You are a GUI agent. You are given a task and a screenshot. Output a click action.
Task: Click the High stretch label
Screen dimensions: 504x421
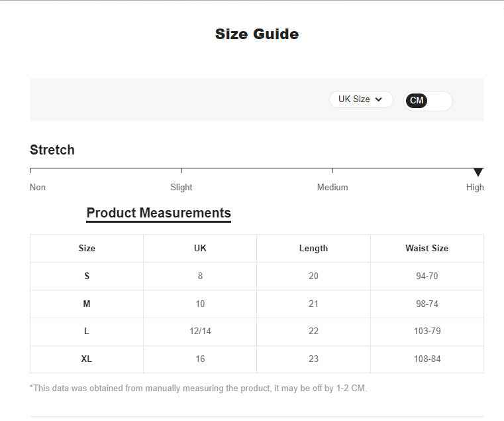[475, 188]
